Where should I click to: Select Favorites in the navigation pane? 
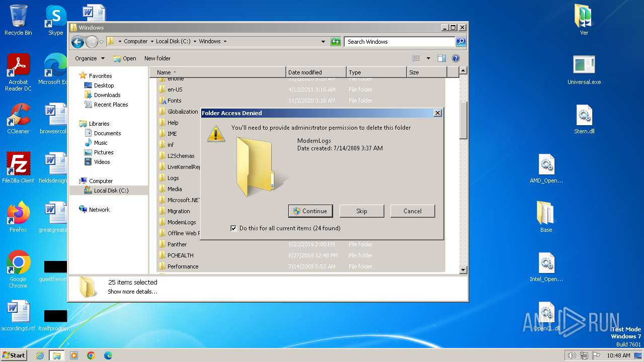point(100,76)
